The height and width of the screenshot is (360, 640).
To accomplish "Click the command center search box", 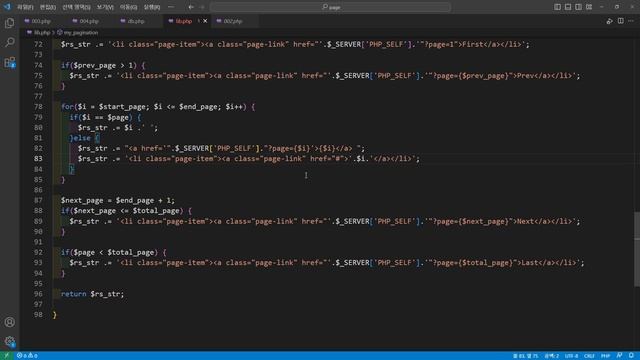I will coord(330,7).
